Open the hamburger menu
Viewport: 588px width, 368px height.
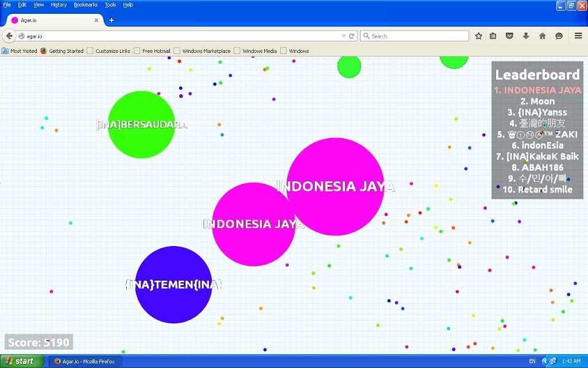pos(578,36)
